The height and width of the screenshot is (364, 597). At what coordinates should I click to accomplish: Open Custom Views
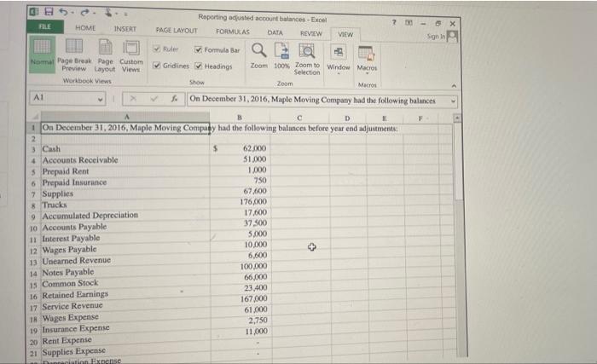131,56
